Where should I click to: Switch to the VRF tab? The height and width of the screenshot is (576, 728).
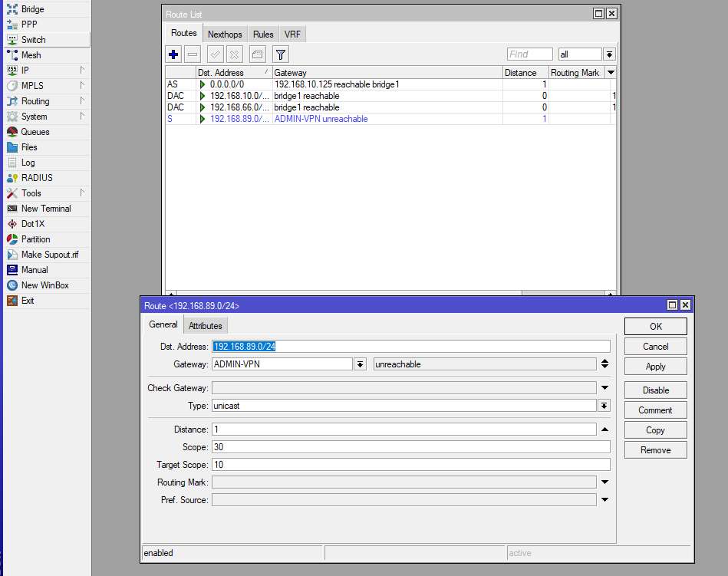292,35
